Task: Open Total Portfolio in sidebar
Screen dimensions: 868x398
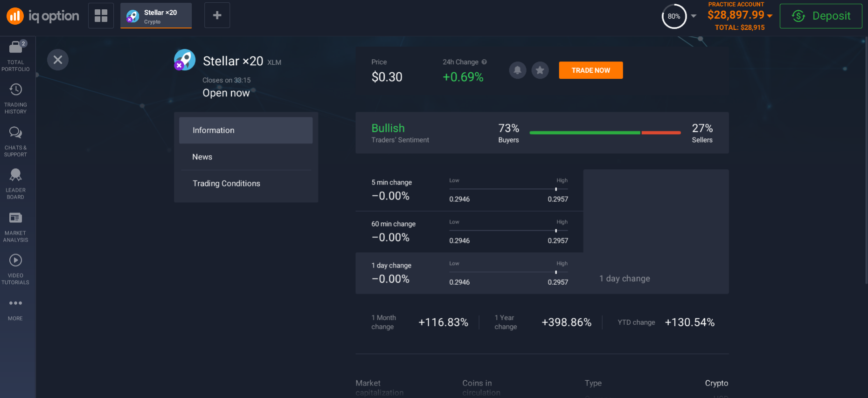Action: 15,56
